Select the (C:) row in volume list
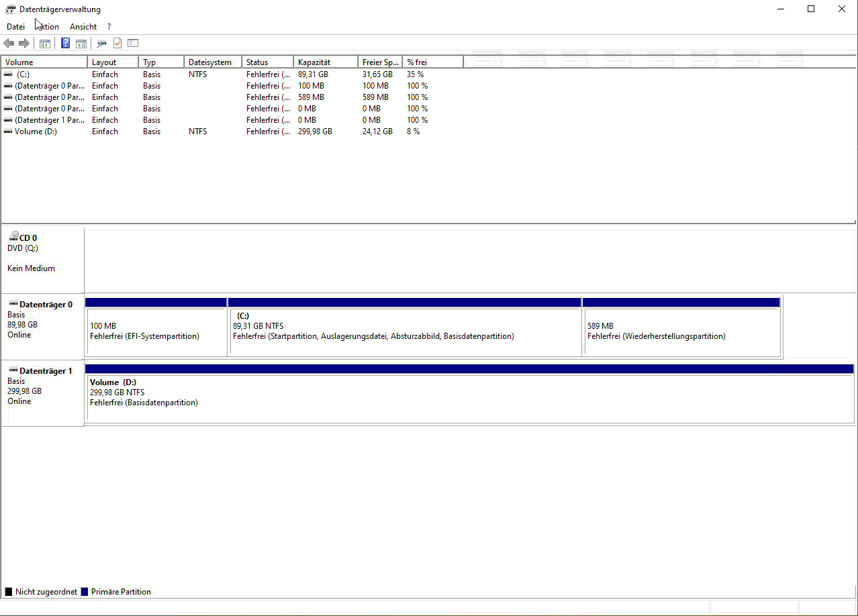Viewport: 858px width, 616px height. [23, 74]
